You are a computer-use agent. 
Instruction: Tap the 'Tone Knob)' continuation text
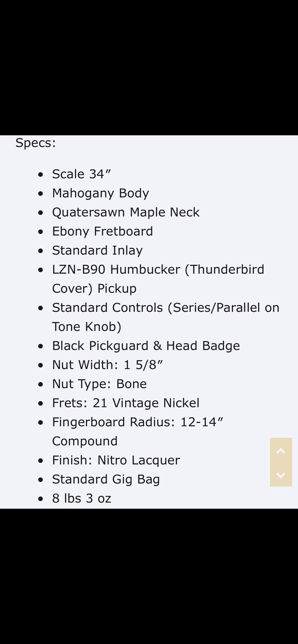[x=87, y=327]
